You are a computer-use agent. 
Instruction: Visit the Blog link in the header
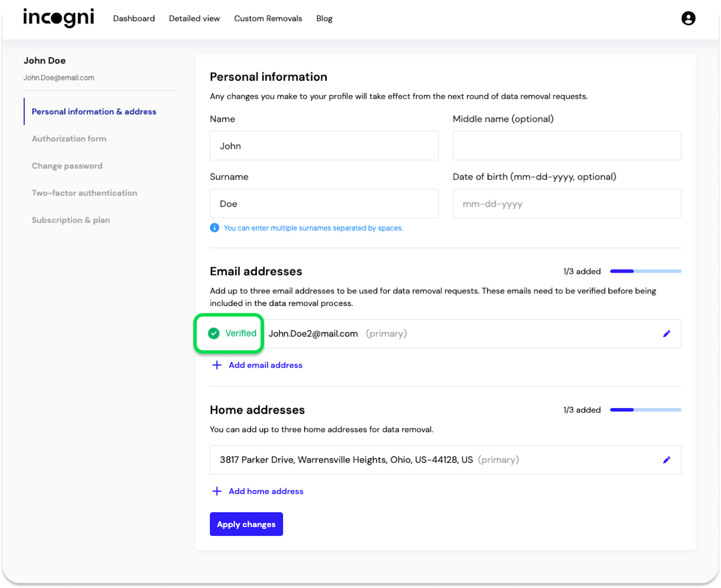(324, 18)
